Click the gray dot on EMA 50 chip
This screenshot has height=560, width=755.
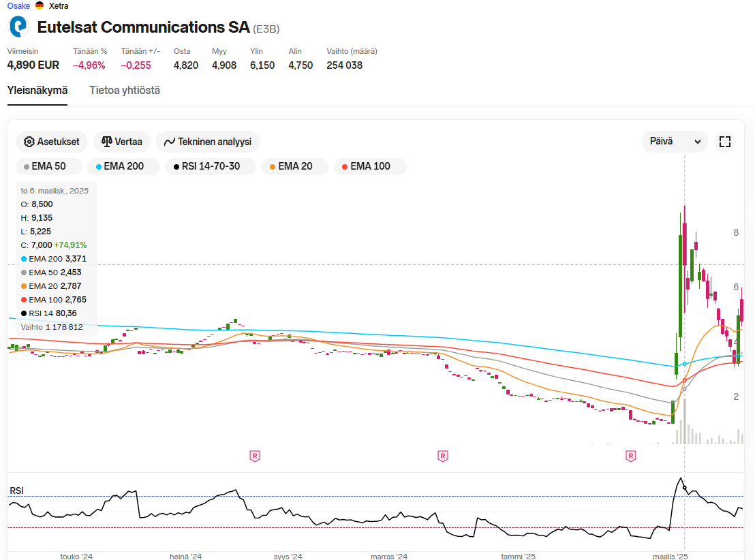point(27,167)
